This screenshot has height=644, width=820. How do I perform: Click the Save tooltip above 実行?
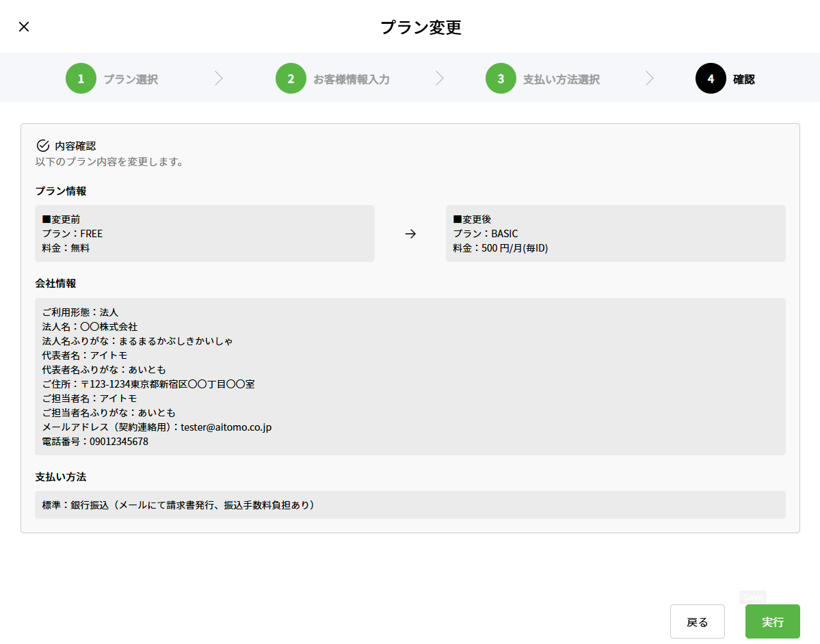tap(752, 597)
